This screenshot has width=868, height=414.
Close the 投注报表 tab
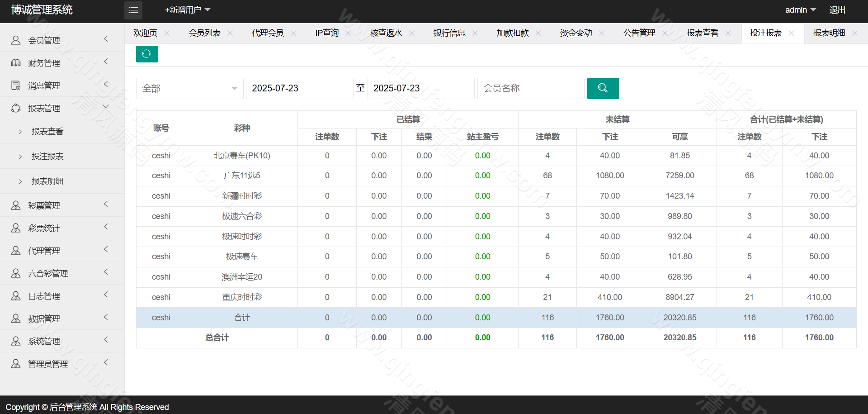point(791,33)
